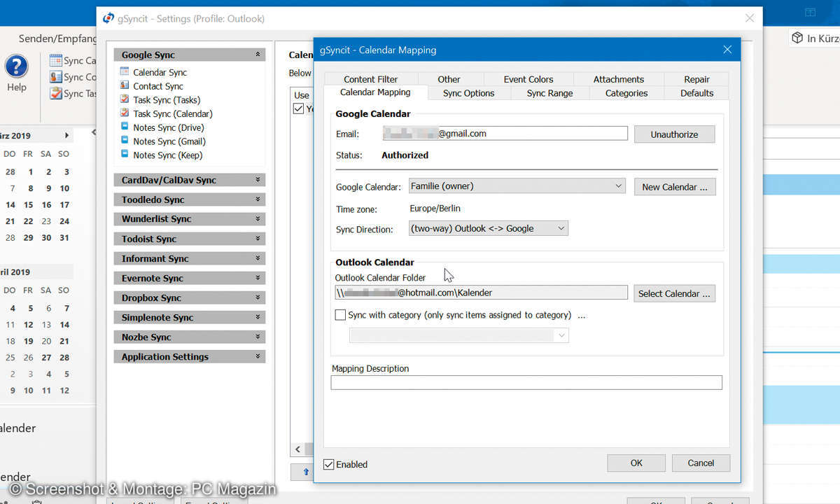Click the New Calendar button

(x=675, y=187)
